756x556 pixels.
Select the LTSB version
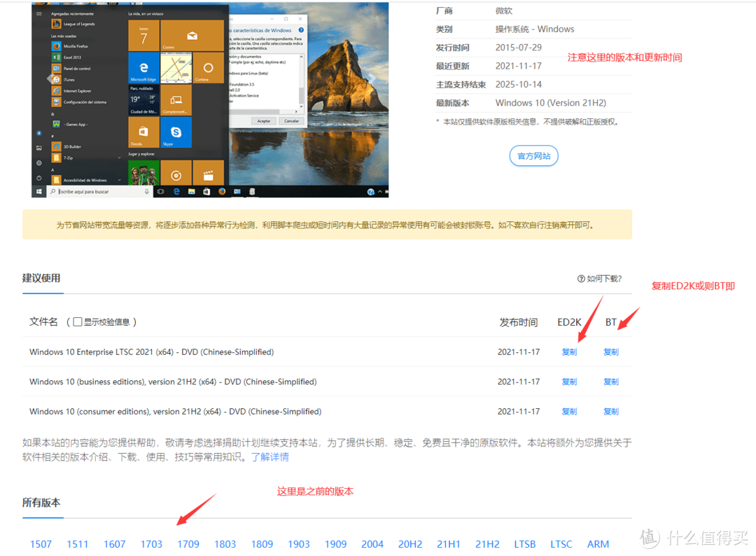point(525,544)
